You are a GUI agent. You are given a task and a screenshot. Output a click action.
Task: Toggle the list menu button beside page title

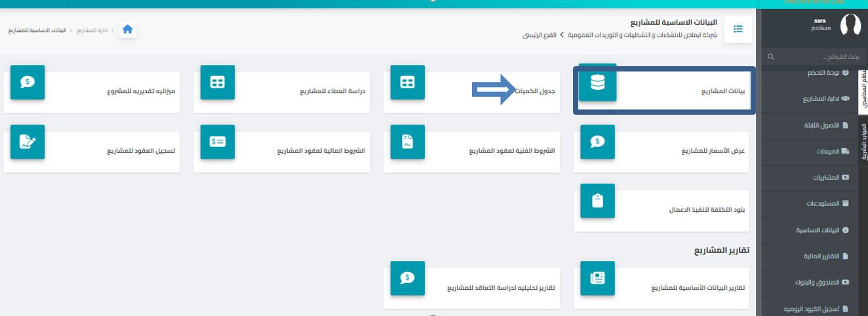tap(738, 30)
